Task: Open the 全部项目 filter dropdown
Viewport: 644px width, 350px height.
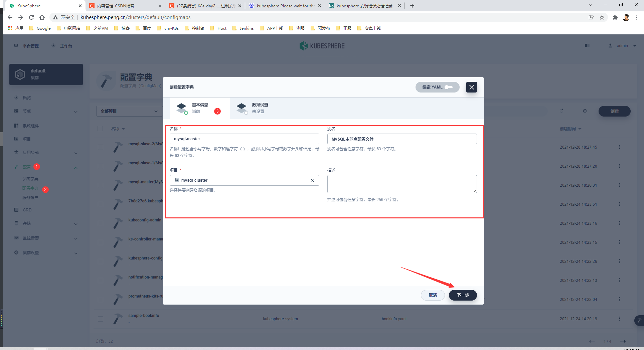Action: pyautogui.click(x=129, y=111)
